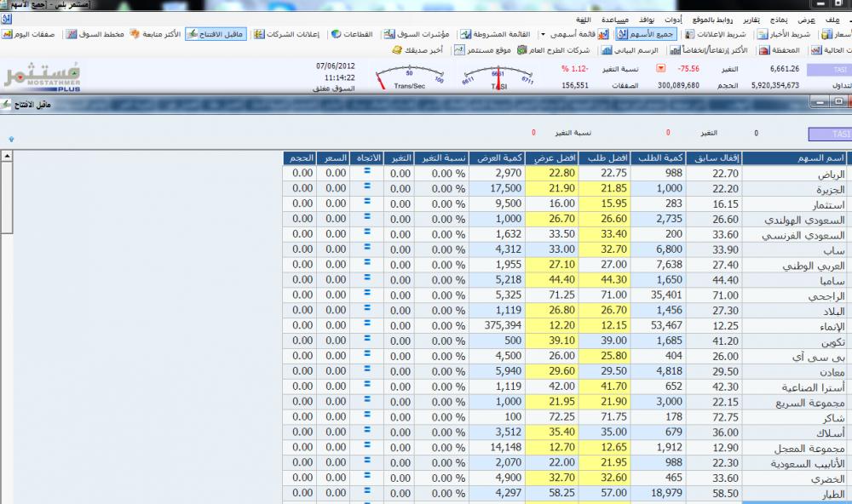Open القطاعات sectors view

point(352,34)
